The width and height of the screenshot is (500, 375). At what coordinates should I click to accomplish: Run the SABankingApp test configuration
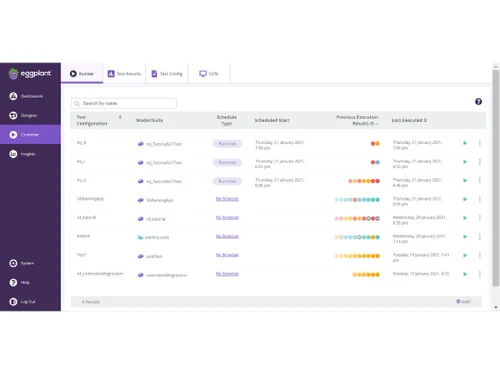pos(465,199)
